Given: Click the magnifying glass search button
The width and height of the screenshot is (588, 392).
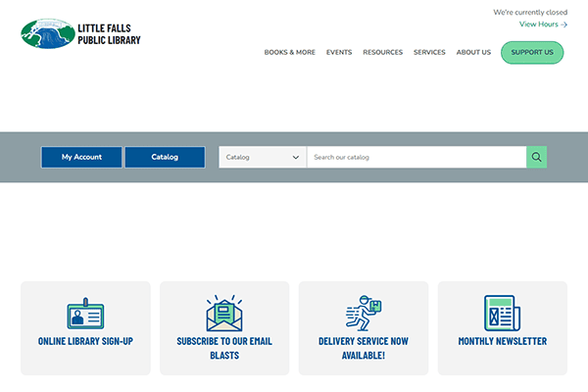Looking at the screenshot, I should point(536,157).
